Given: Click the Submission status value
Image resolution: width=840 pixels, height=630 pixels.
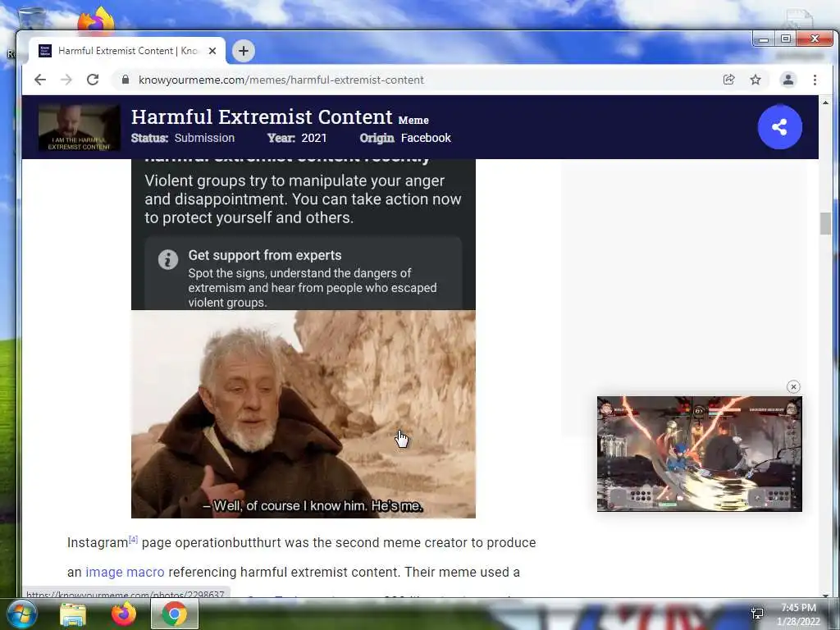Looking at the screenshot, I should (x=204, y=138).
